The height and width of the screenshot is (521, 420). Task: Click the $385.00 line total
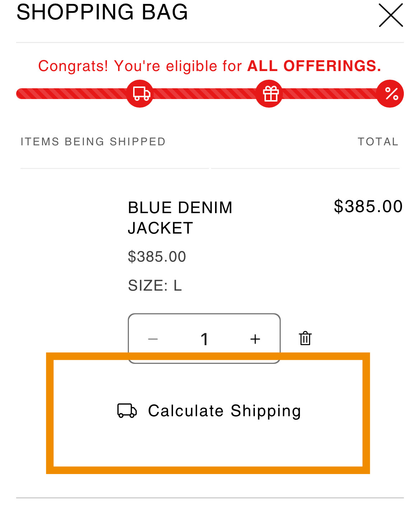coord(368,207)
